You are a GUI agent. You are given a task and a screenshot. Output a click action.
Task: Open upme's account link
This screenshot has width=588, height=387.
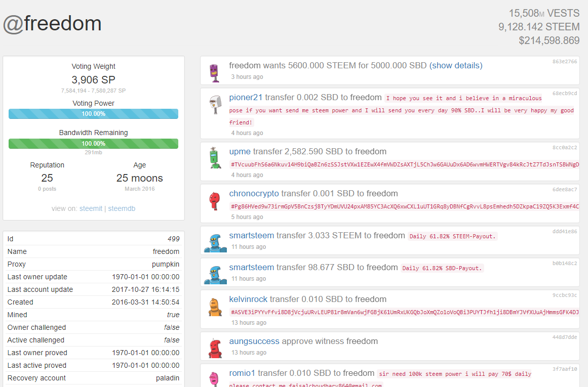coord(240,151)
